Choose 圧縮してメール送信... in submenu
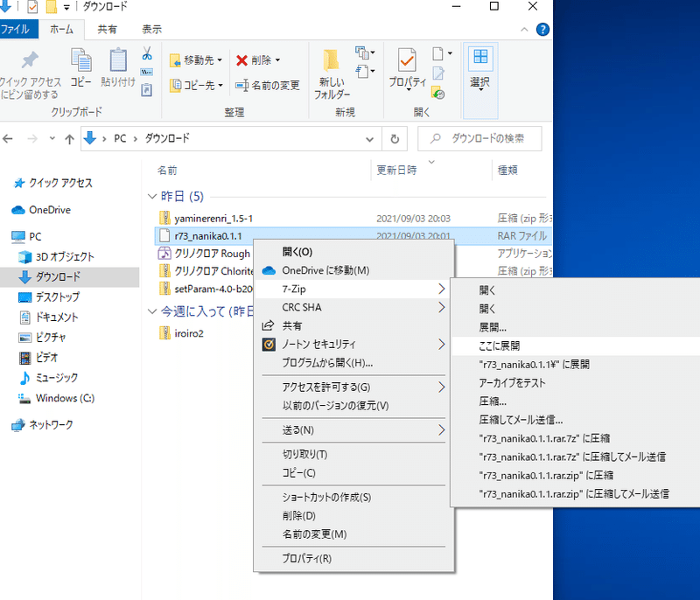The width and height of the screenshot is (700, 600). (576, 420)
